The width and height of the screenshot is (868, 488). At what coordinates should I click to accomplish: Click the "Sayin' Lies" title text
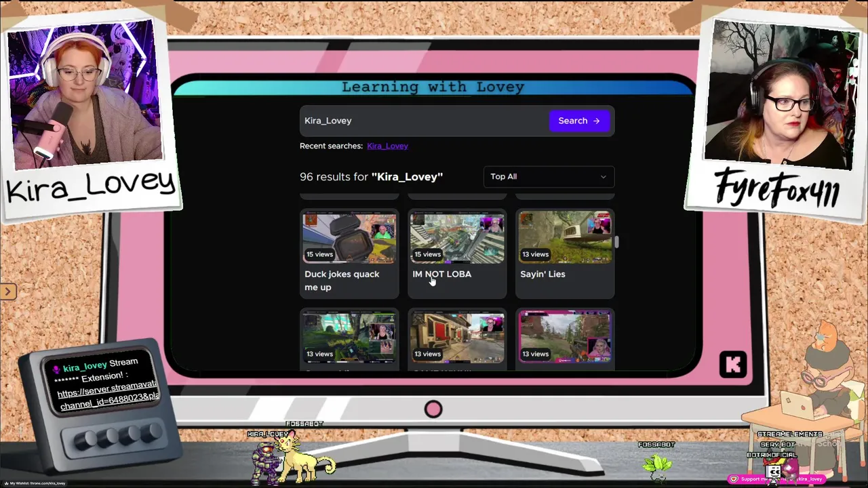pos(542,274)
